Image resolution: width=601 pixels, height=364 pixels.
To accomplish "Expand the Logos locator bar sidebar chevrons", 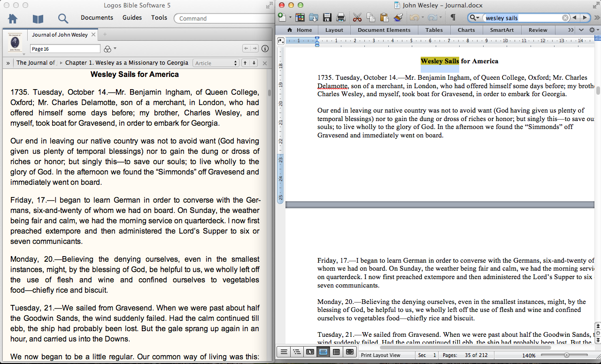I will [x=8, y=63].
